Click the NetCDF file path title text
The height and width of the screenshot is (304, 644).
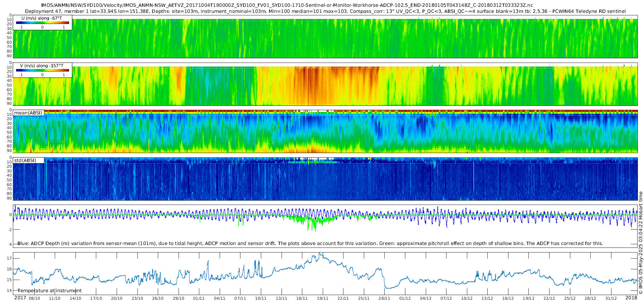[287, 5]
